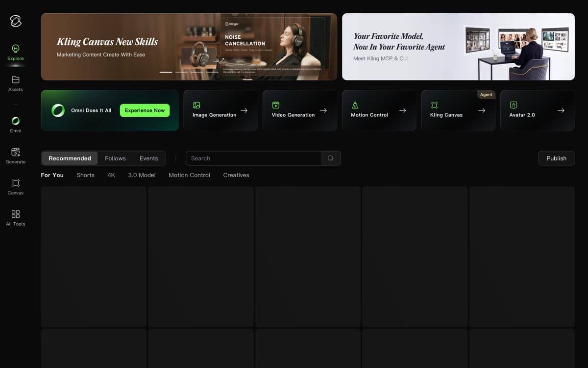Click the arrow on the Image Generation card

click(x=244, y=110)
